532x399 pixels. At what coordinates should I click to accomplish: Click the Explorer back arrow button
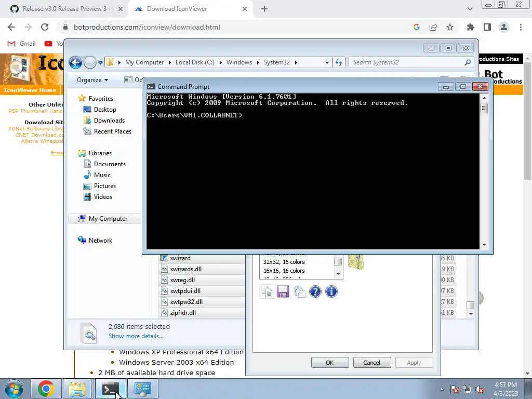coord(75,62)
